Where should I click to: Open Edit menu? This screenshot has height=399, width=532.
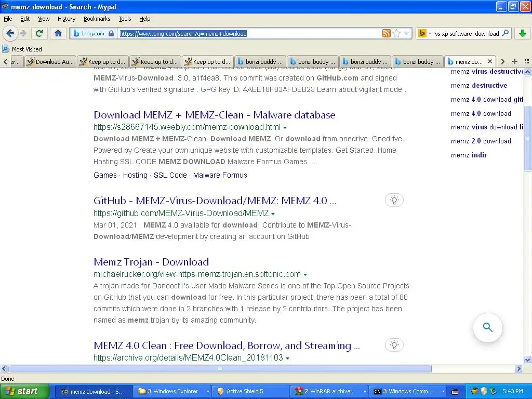tap(25, 19)
